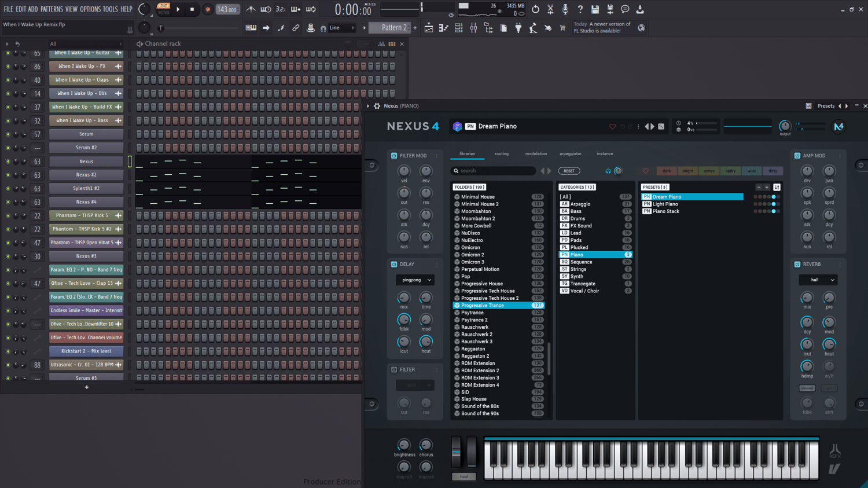This screenshot has height=488, width=868.
Task: Click the stamp tool icon
Action: click(311, 28)
